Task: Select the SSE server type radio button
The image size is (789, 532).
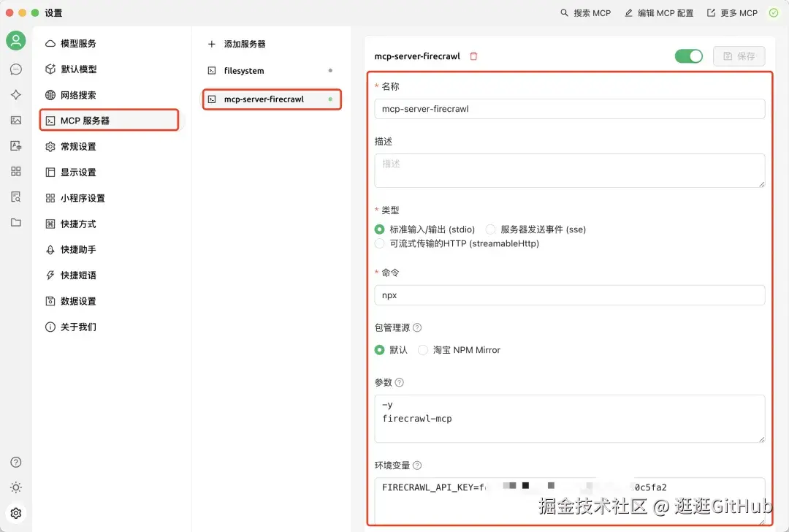Action: click(490, 229)
